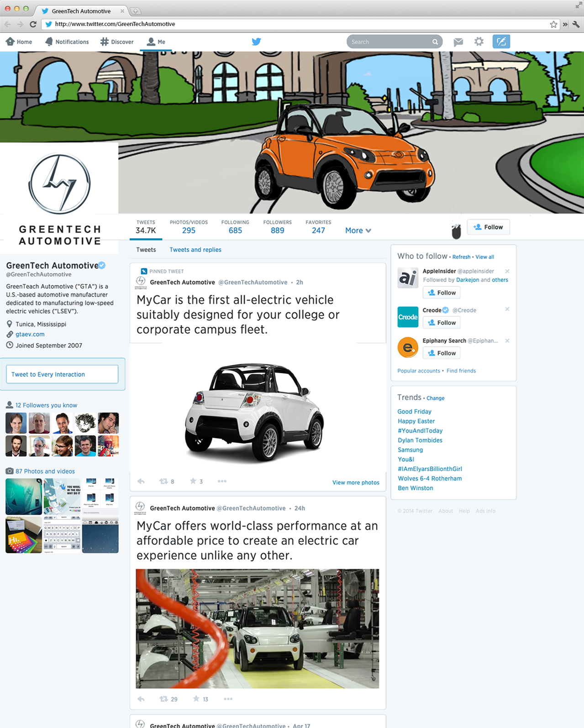Click the browser reload icon

33,24
